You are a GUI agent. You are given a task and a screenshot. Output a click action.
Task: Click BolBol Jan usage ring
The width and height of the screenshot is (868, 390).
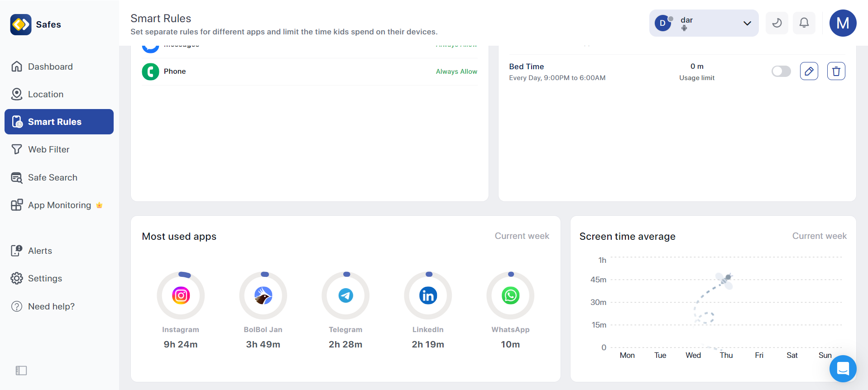click(263, 295)
